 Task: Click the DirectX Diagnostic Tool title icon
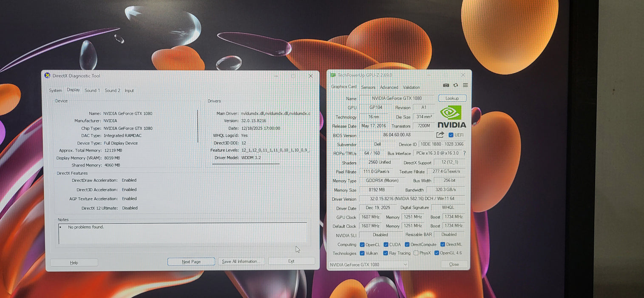point(47,76)
